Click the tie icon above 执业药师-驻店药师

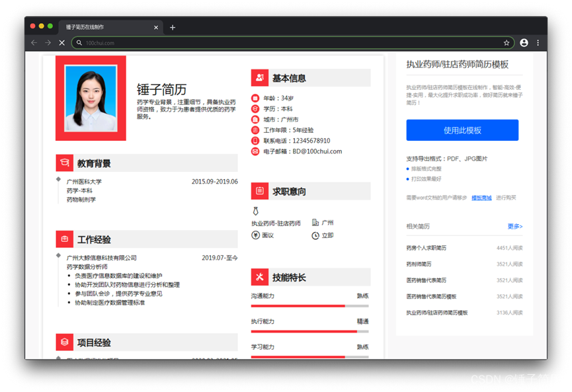[256, 211]
